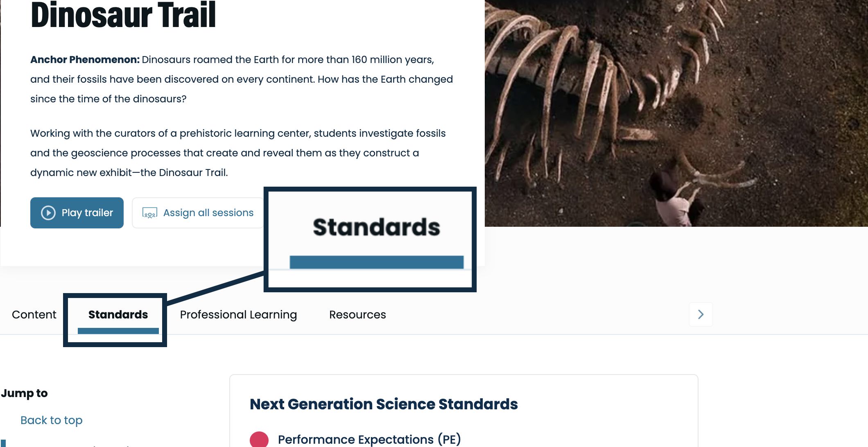Viewport: 868px width, 447px height.
Task: Follow the Back to top link
Action: 52,420
